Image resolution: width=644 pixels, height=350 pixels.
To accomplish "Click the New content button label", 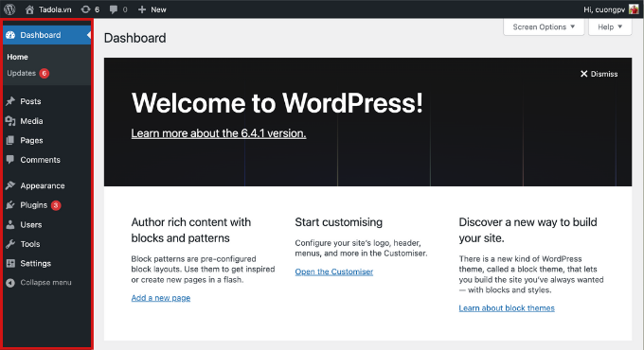I will [158, 9].
